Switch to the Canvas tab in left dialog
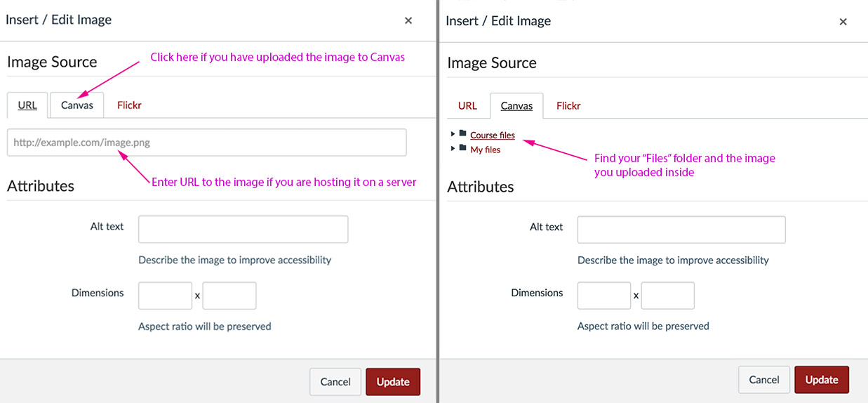 coord(77,105)
